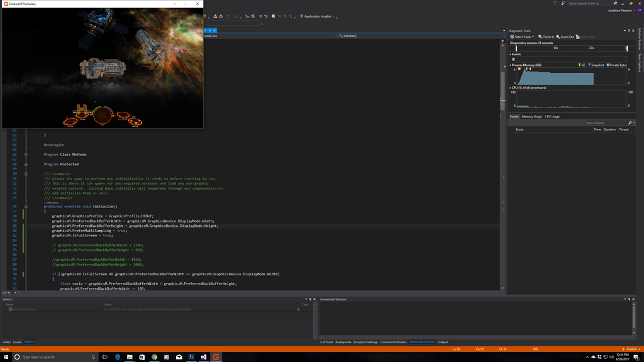Switch to the Locals tab
Screen dimensions: 644x362
pos(17,343)
